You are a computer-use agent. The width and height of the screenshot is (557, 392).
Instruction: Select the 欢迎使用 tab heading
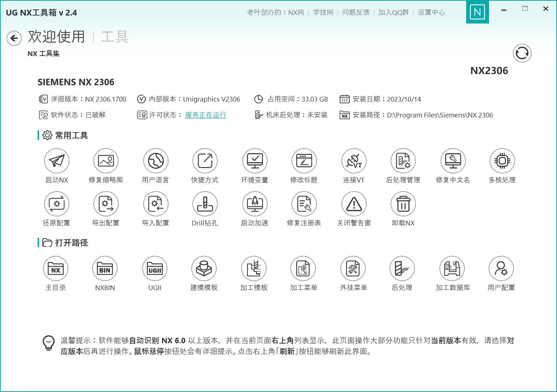coord(56,36)
